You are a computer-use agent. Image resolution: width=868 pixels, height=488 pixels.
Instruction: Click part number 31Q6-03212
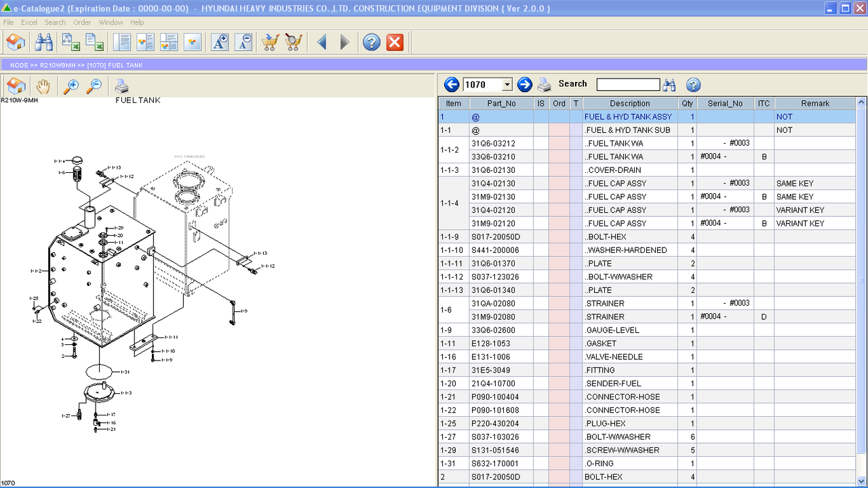point(493,144)
